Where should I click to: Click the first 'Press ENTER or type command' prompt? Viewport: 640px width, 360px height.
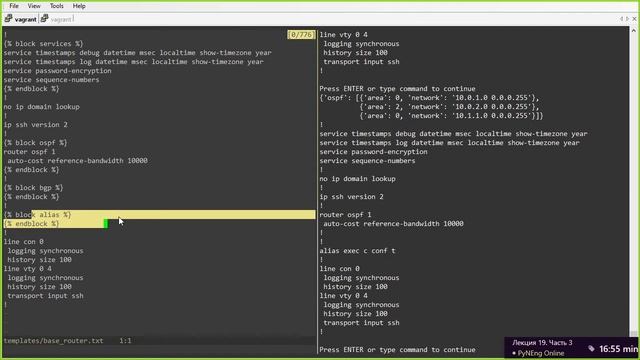[397, 89]
